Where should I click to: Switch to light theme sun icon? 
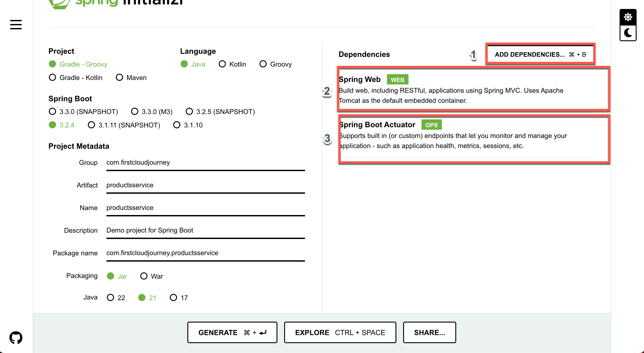tap(628, 17)
